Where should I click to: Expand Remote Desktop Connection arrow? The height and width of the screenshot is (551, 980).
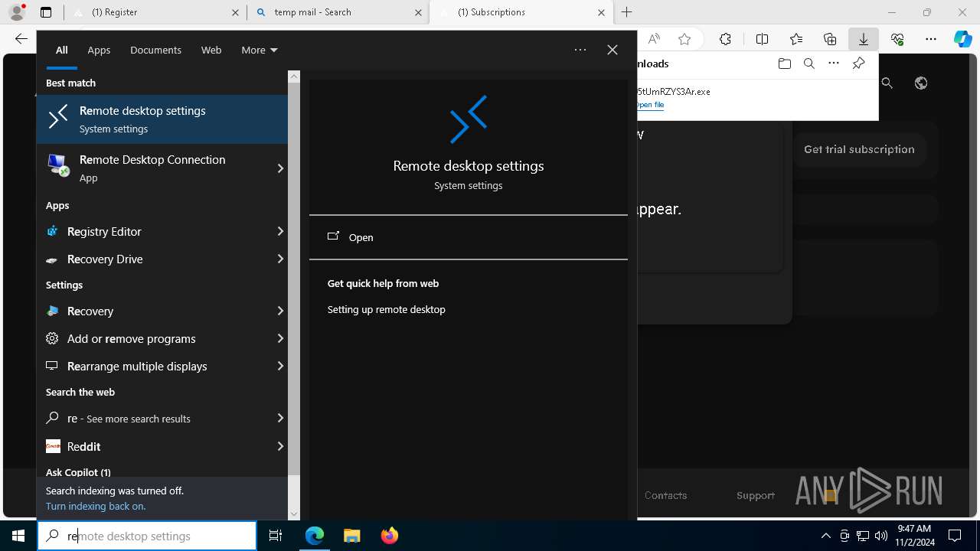tap(279, 168)
